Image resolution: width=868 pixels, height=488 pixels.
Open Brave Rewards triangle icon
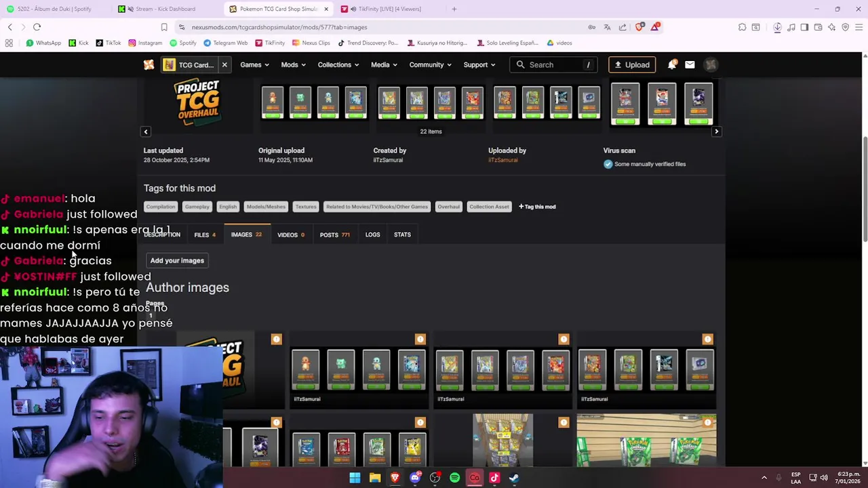coord(655,27)
